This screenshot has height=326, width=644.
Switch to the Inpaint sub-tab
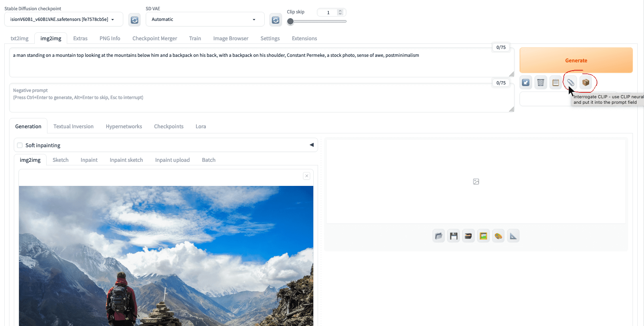[89, 160]
